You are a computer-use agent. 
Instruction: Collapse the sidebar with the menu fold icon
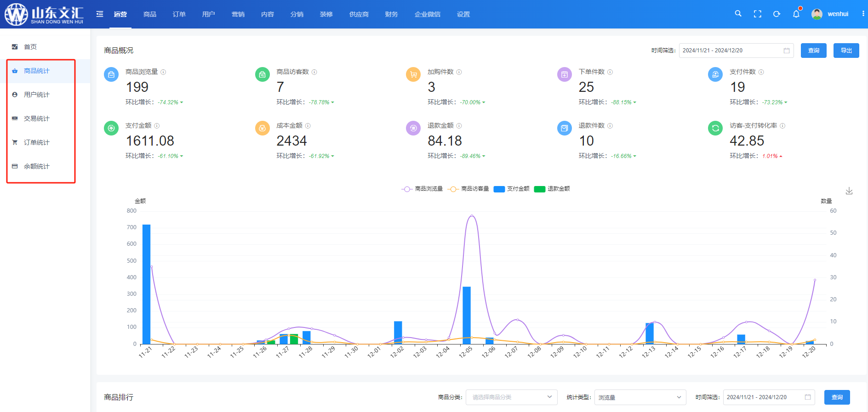point(100,14)
